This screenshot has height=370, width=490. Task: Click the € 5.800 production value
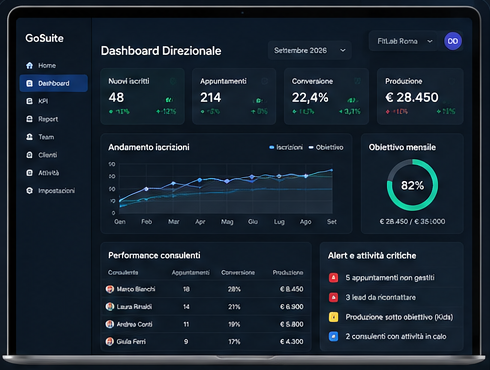click(x=292, y=324)
